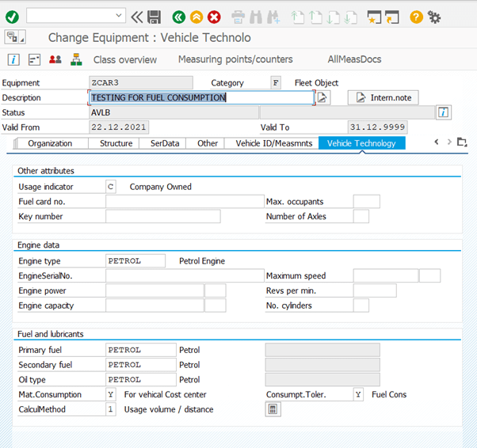Click the Find Next binoculars-plus icon

(x=273, y=17)
